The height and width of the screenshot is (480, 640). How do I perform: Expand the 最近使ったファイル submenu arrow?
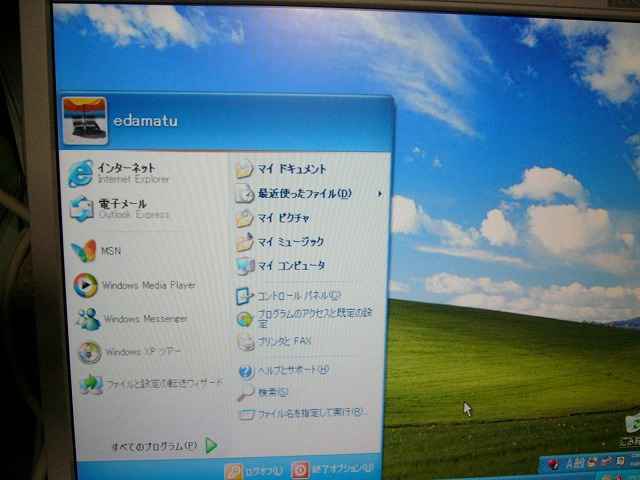[x=380, y=194]
